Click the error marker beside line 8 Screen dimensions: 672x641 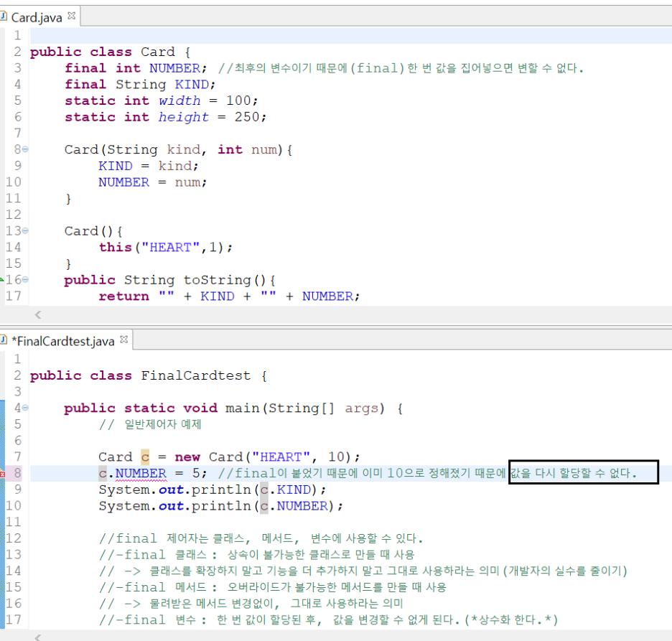(x=2, y=474)
